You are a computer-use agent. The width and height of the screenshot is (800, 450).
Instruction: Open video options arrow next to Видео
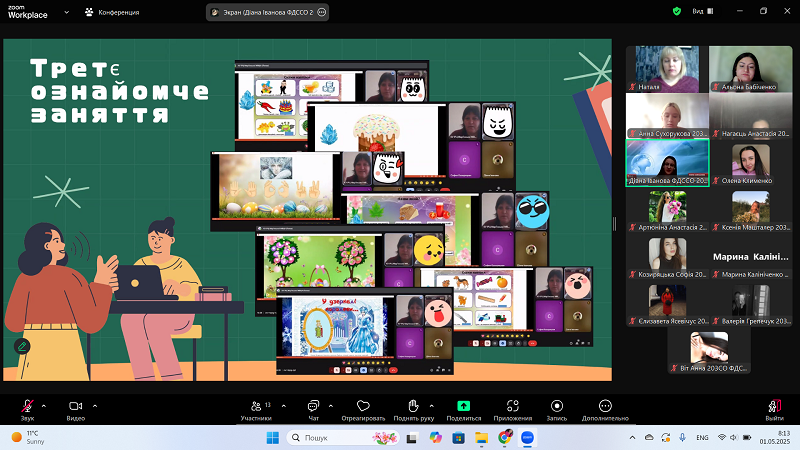tap(95, 406)
